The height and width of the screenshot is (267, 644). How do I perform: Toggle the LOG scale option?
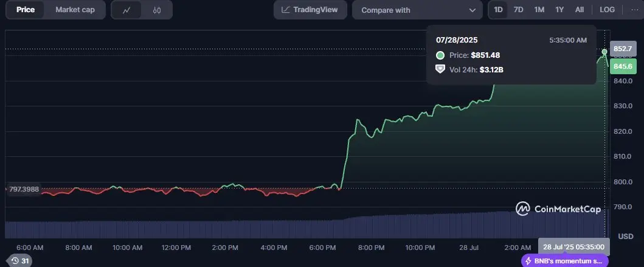pyautogui.click(x=607, y=10)
